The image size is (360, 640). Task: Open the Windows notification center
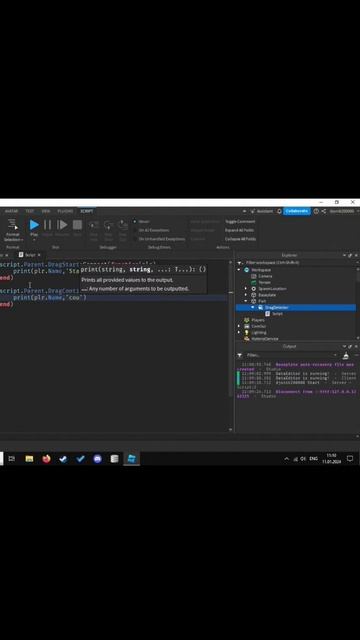pos(350,459)
